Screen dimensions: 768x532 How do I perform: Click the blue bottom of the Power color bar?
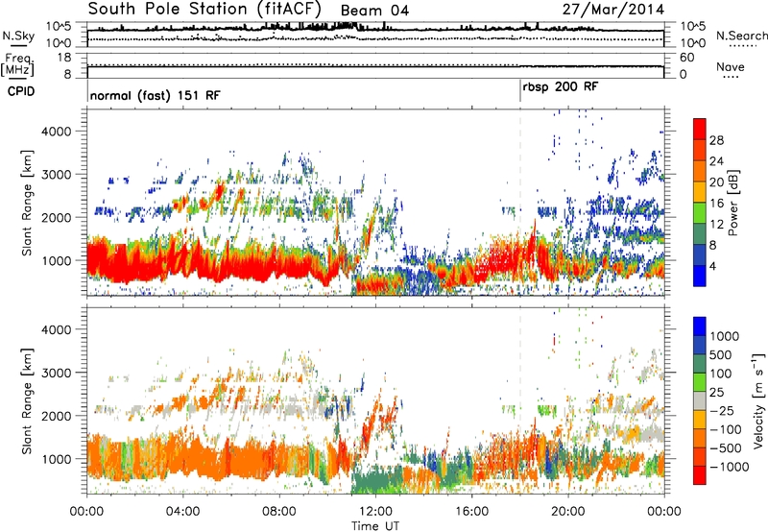coord(700,278)
